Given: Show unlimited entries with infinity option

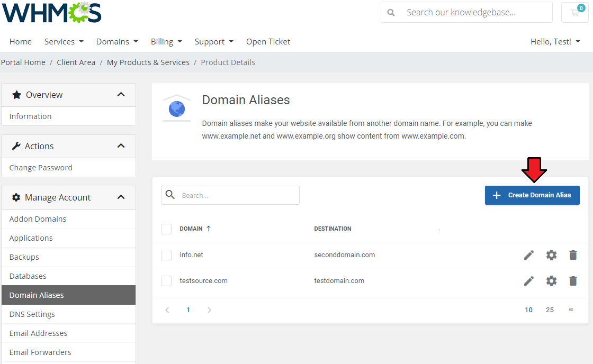Looking at the screenshot, I should click(x=571, y=310).
